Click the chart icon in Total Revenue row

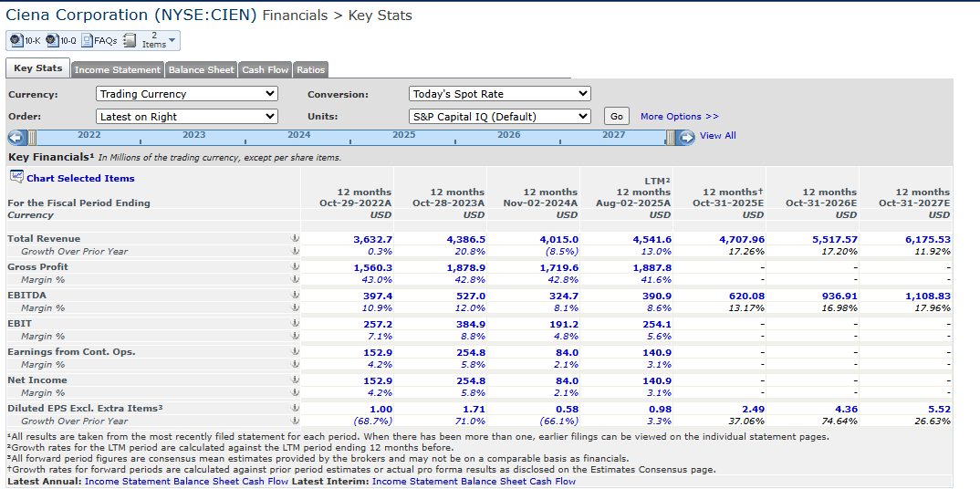[295, 239]
